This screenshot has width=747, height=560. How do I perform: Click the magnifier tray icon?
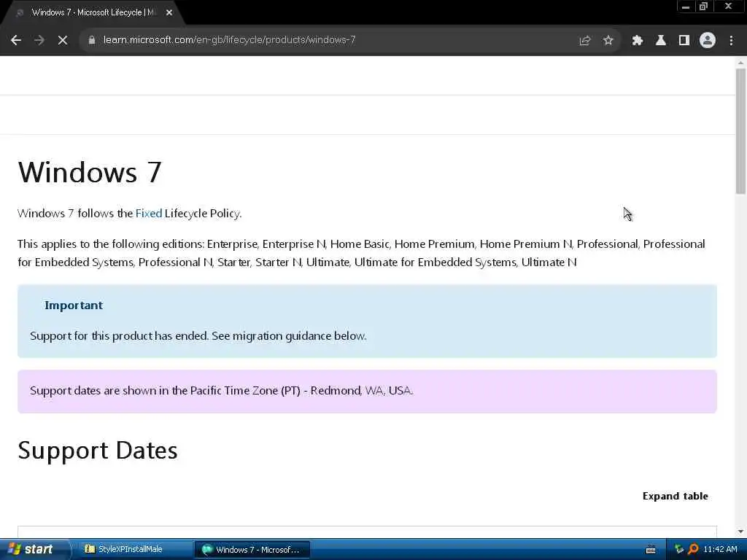click(693, 550)
